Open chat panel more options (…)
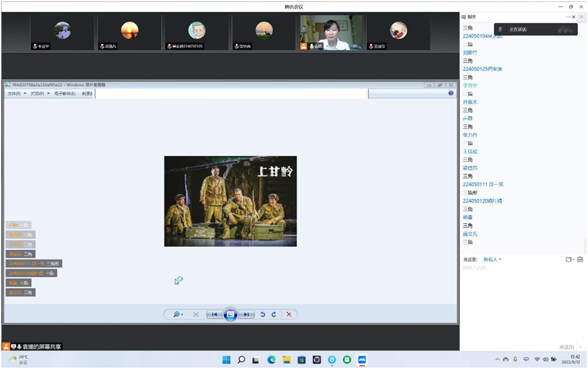588x369 pixels. (x=568, y=17)
